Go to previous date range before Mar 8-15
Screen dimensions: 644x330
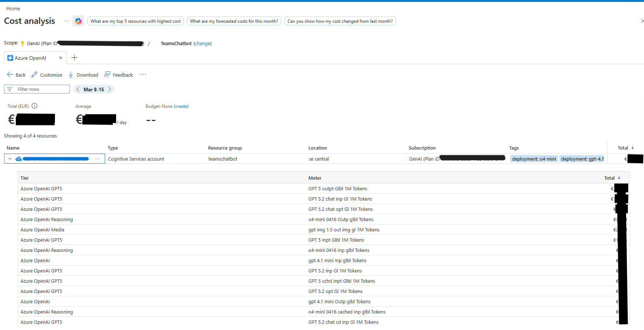[78, 89]
